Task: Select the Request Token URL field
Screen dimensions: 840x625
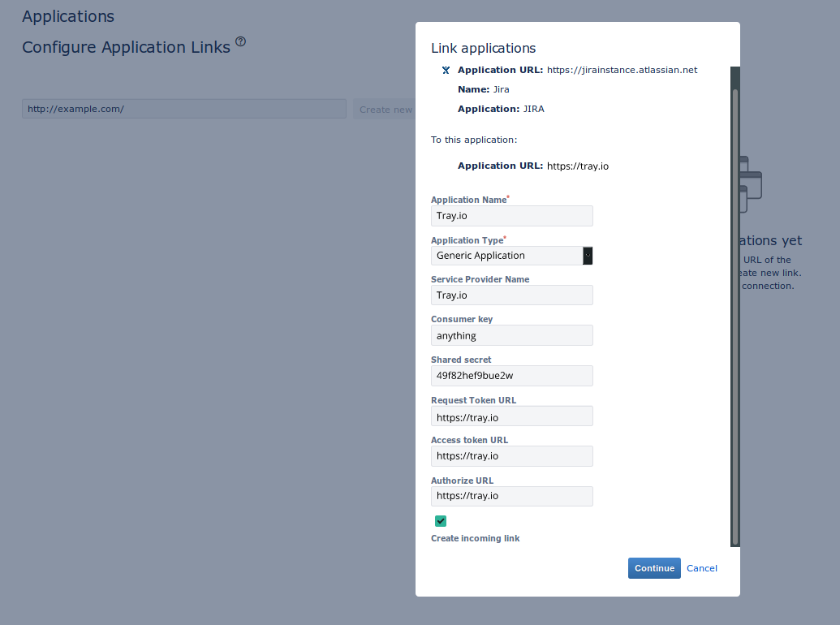Action: (x=511, y=416)
